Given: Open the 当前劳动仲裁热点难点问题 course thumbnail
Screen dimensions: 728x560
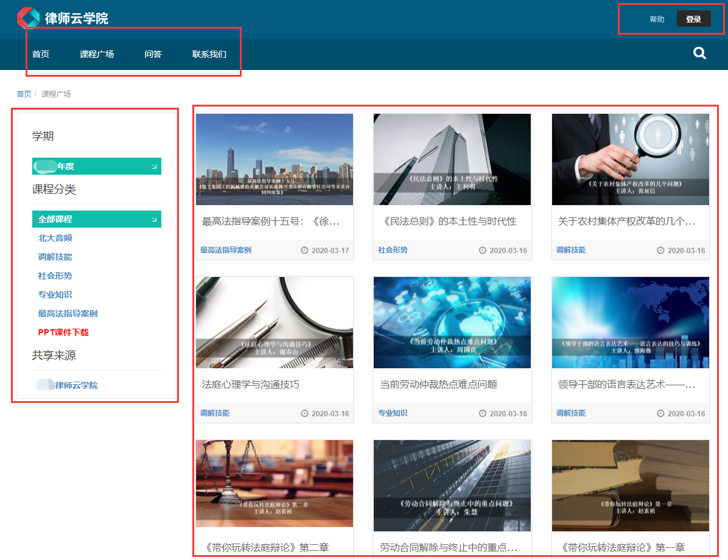Looking at the screenshot, I should click(x=452, y=323).
